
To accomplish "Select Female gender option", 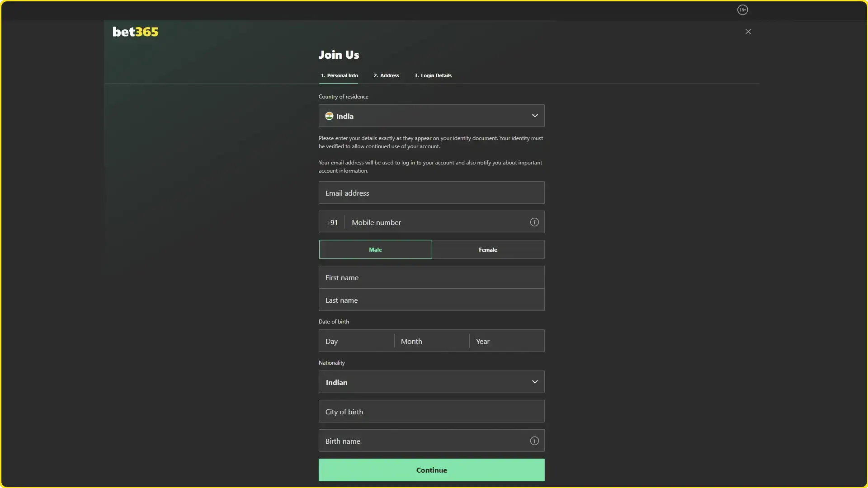I will 488,249.
